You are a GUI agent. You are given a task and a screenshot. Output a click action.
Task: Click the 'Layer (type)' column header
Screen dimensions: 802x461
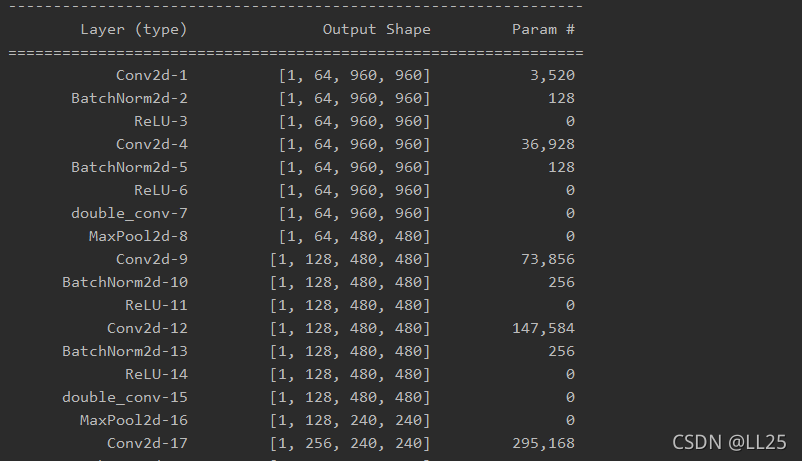pos(134,30)
